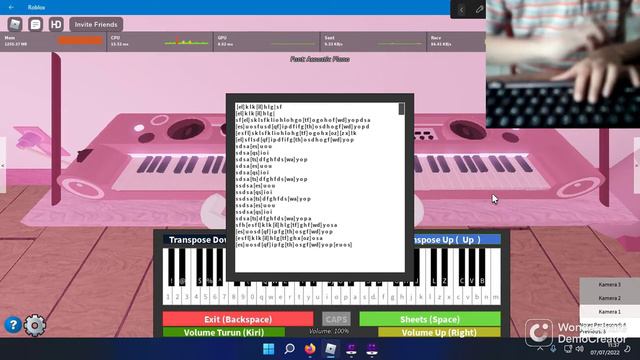Play black piano key labeled B
The width and height of the screenshot is (640, 360).
(x=482, y=267)
